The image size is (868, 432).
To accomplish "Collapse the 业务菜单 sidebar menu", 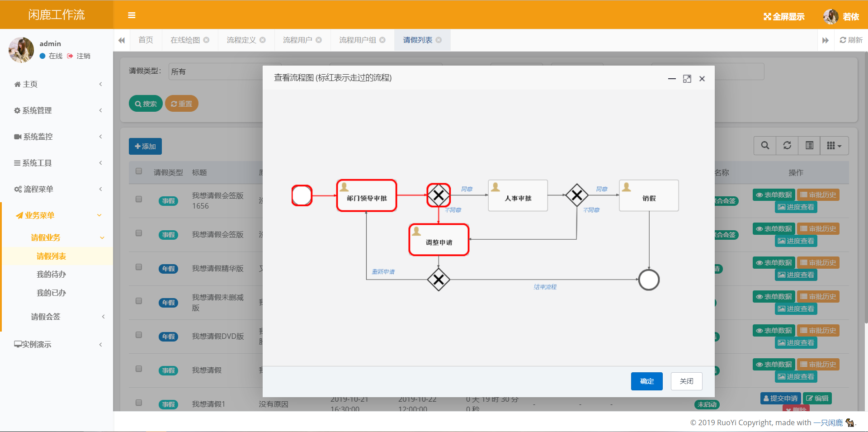I will coord(57,215).
